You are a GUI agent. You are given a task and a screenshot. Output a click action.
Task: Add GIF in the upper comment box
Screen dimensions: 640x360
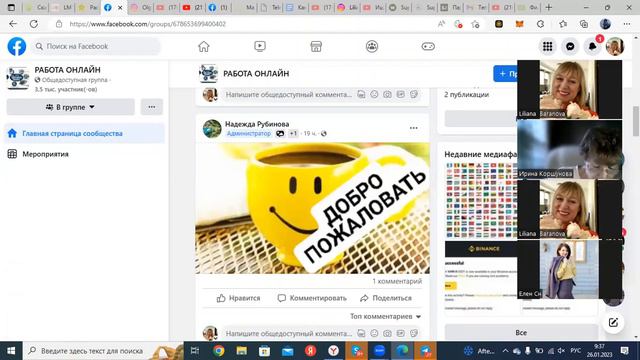[x=401, y=95]
